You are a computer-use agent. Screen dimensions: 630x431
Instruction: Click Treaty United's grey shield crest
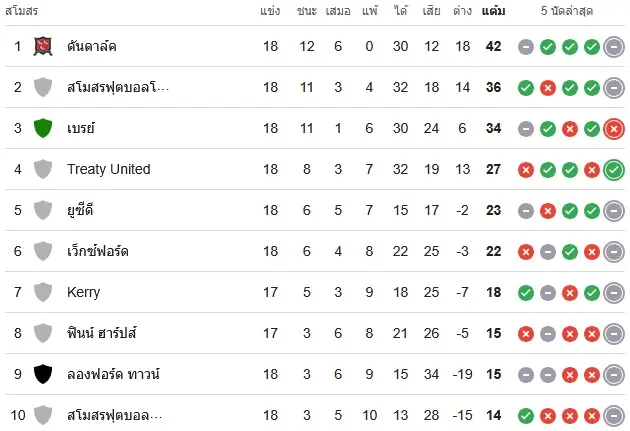click(43, 169)
